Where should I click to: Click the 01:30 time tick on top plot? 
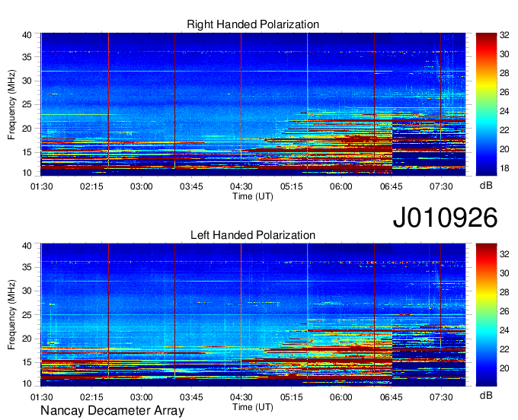coord(42,186)
